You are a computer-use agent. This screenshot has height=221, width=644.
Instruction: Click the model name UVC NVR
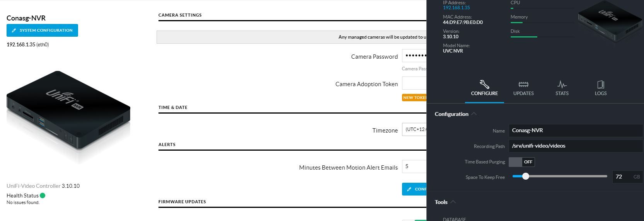[453, 51]
